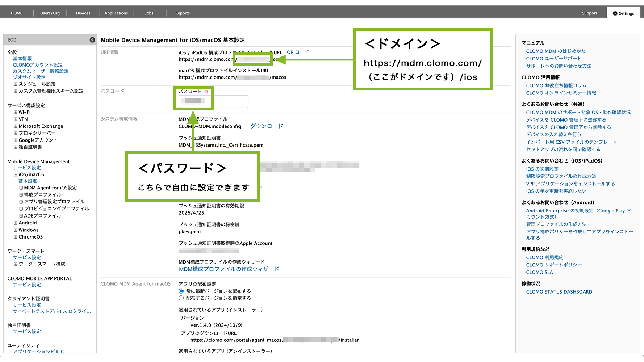Open the HOME menu
644x362 pixels.
pos(17,13)
